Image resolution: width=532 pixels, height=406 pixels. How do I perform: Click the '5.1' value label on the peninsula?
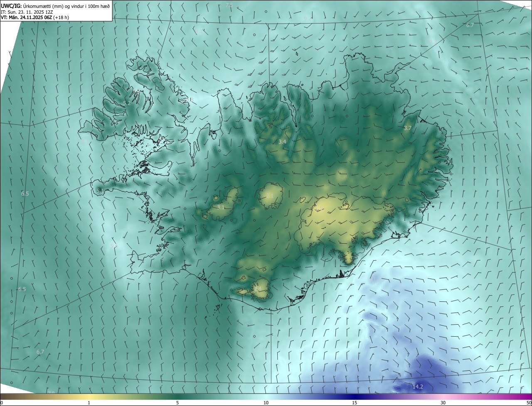100,190
